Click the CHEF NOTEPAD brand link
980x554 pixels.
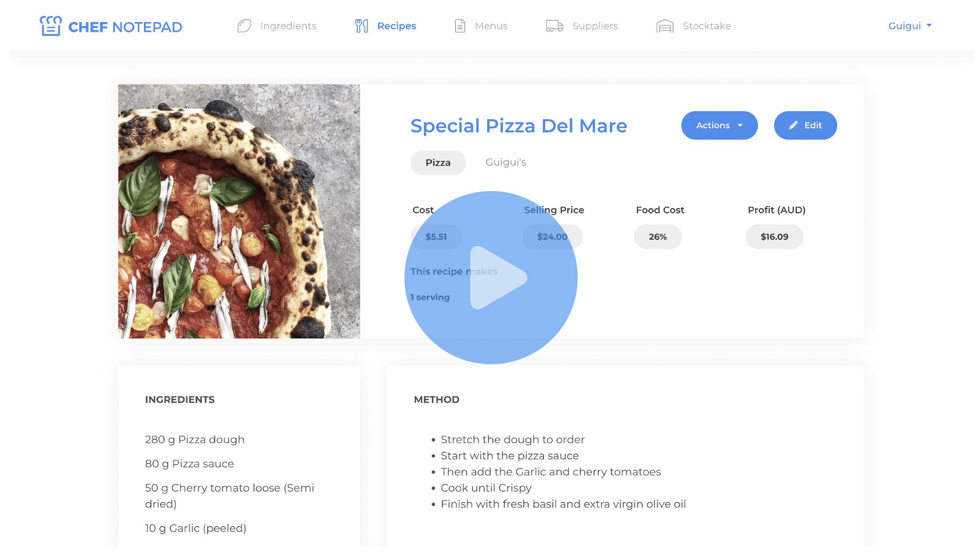pos(125,27)
